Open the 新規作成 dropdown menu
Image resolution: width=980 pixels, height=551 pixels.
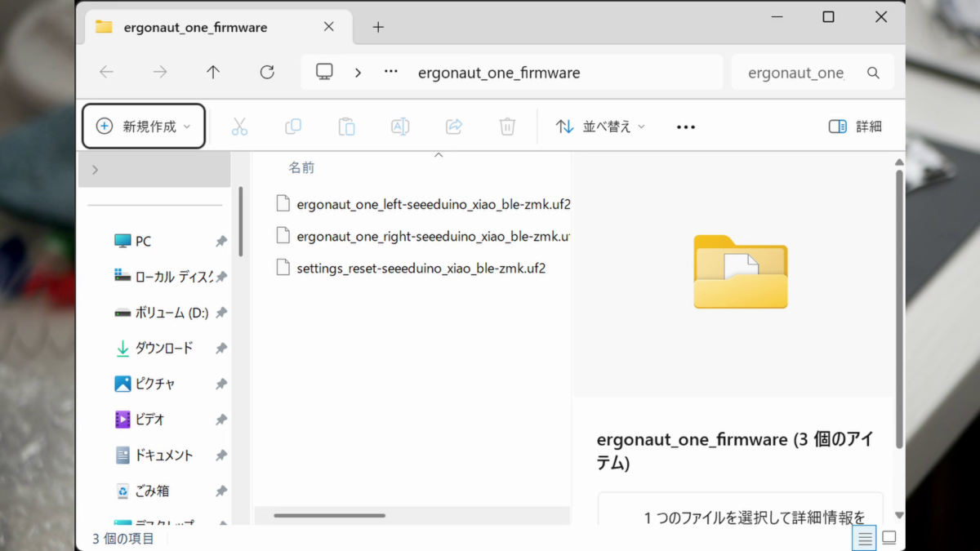coord(144,127)
